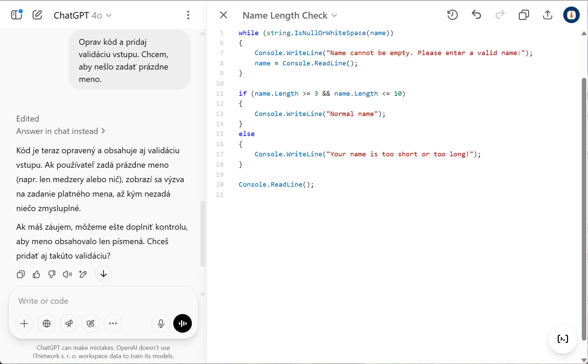Read the response aloud with the speaker icon
The height and width of the screenshot is (364, 588).
tap(67, 274)
